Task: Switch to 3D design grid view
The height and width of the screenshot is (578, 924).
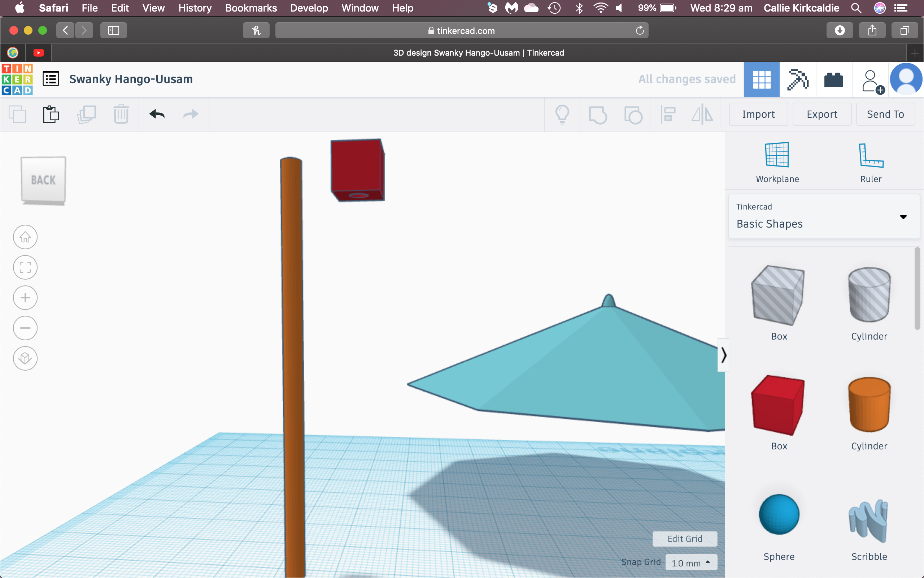Action: (762, 79)
